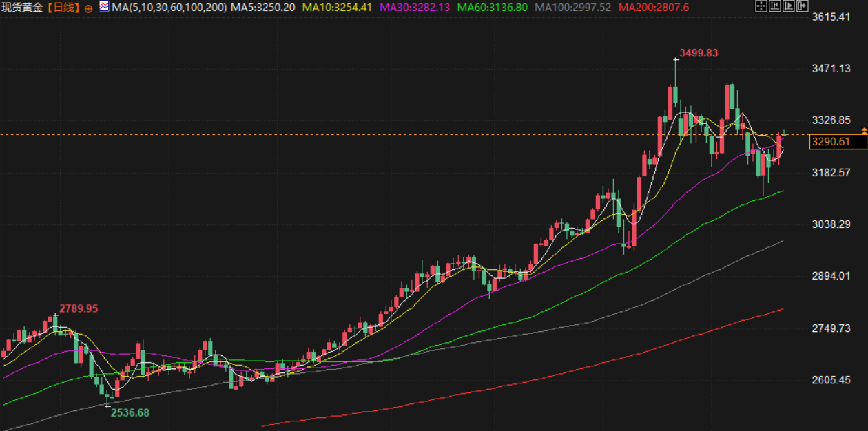Click the scroll-back chart axis icon
This screenshot has width=868, height=431.
tap(775, 7)
